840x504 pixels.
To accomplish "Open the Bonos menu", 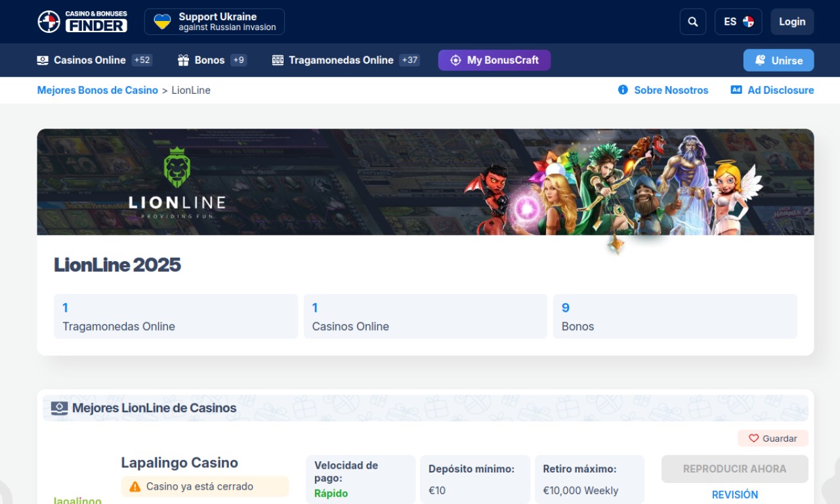I will pos(210,60).
